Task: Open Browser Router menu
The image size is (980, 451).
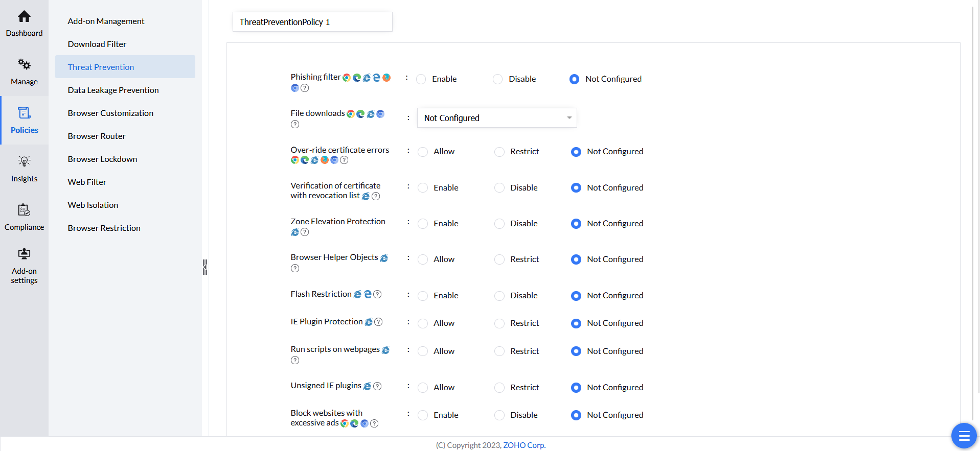Action: point(97,136)
